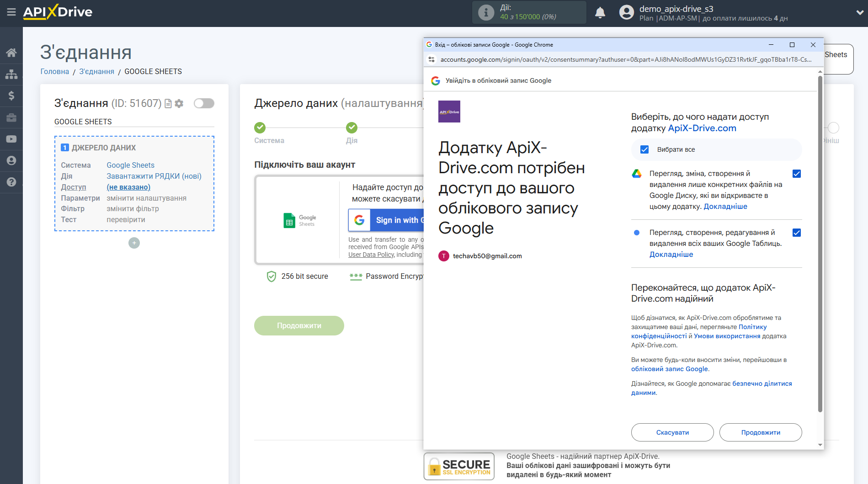Toggle the Google Таблиць access checkbox

click(x=797, y=233)
